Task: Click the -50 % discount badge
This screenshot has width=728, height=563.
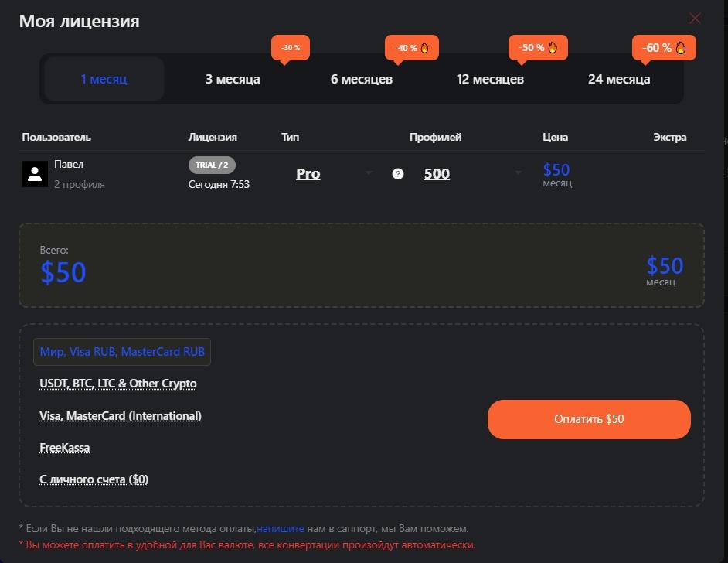Action: pyautogui.click(x=538, y=47)
